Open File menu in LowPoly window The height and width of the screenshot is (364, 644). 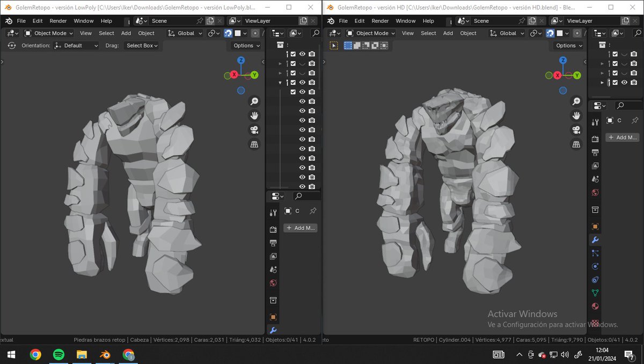[21, 21]
